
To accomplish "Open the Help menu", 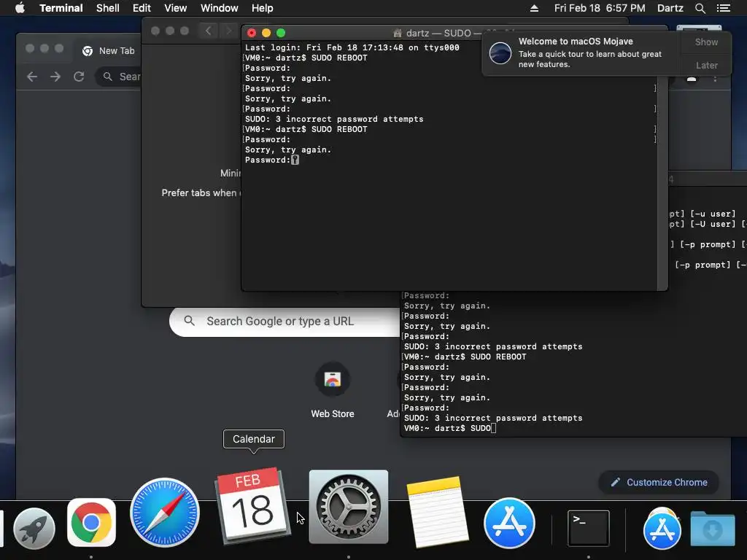I will point(262,8).
